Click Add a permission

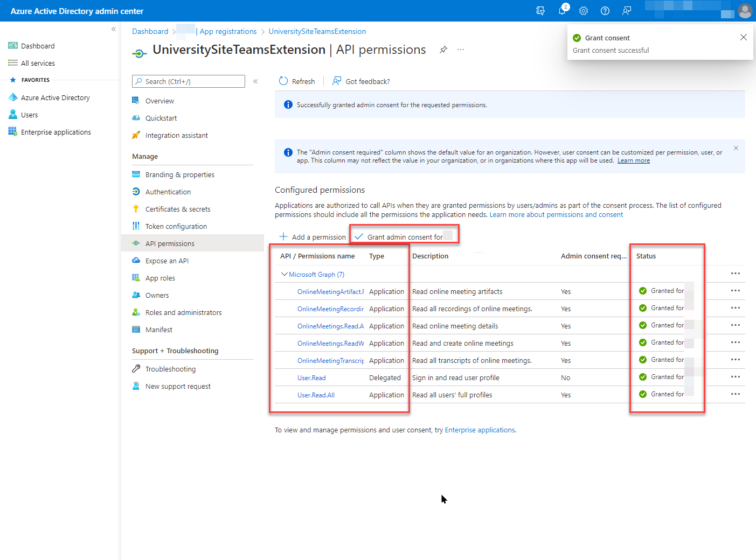tap(313, 237)
